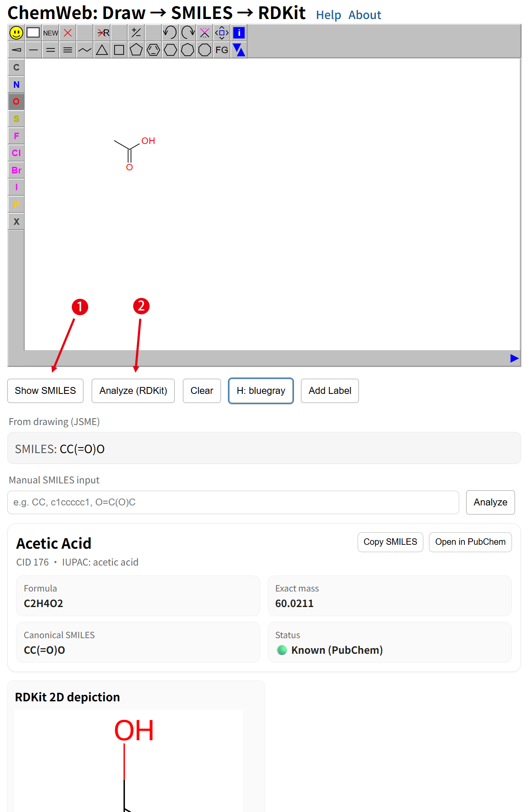The image size is (531, 812).
Task: Select the benzene ring tool
Action: [154, 50]
